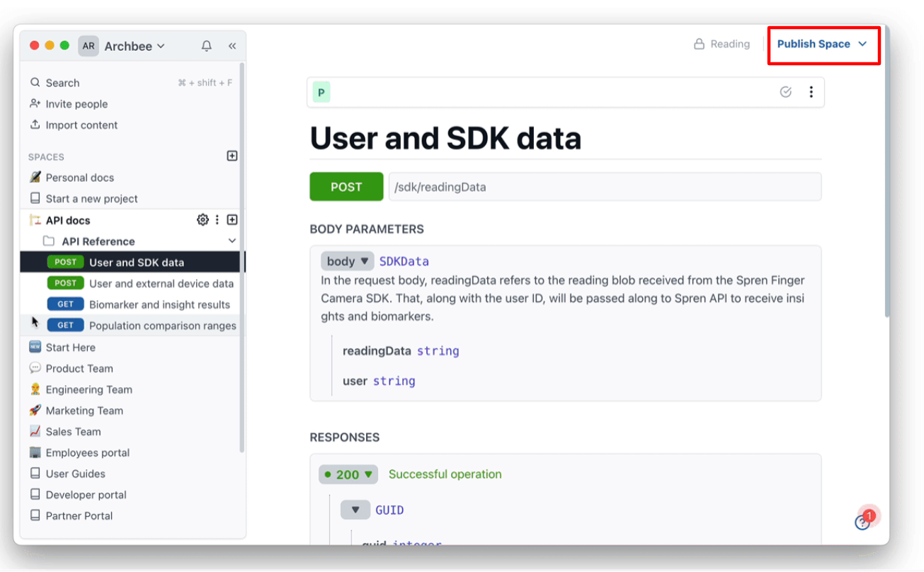The width and height of the screenshot is (924, 572).
Task: Create a new Space with the plus icon
Action: [232, 156]
